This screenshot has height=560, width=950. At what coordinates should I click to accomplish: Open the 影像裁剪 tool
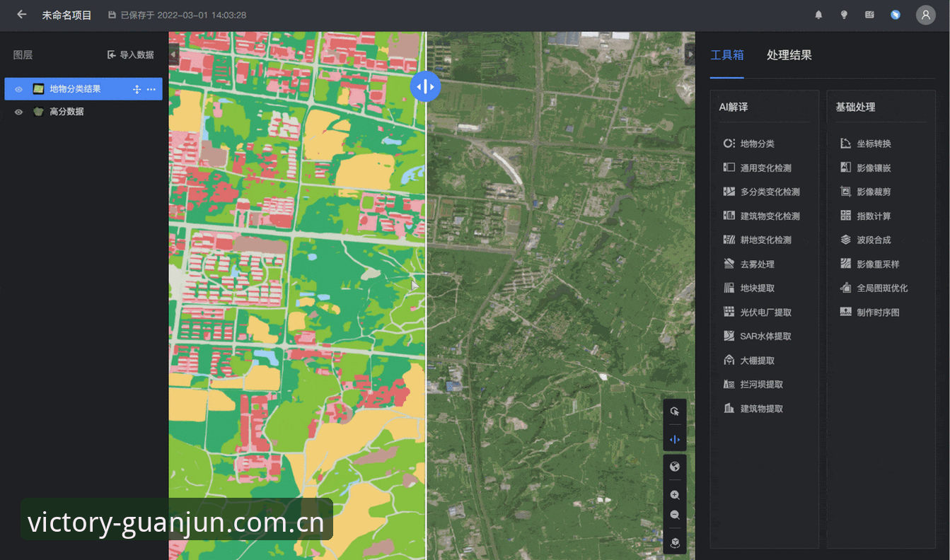(866, 192)
